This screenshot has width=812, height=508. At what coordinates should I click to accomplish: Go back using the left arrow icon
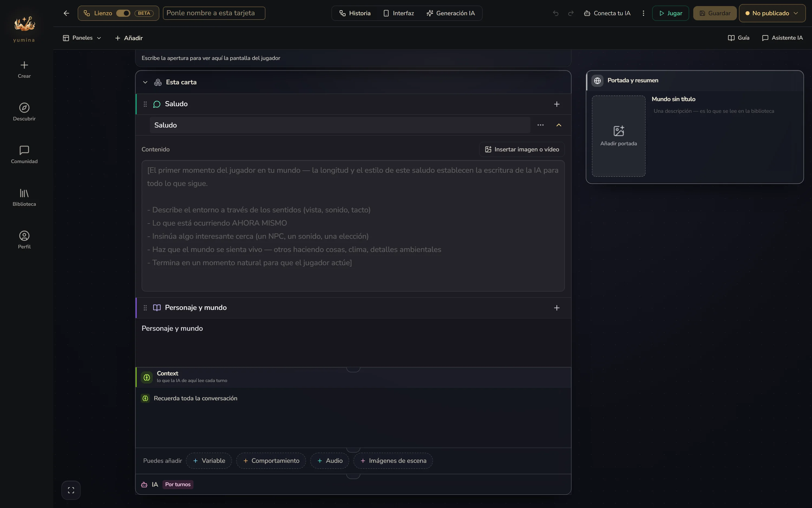coord(66,13)
